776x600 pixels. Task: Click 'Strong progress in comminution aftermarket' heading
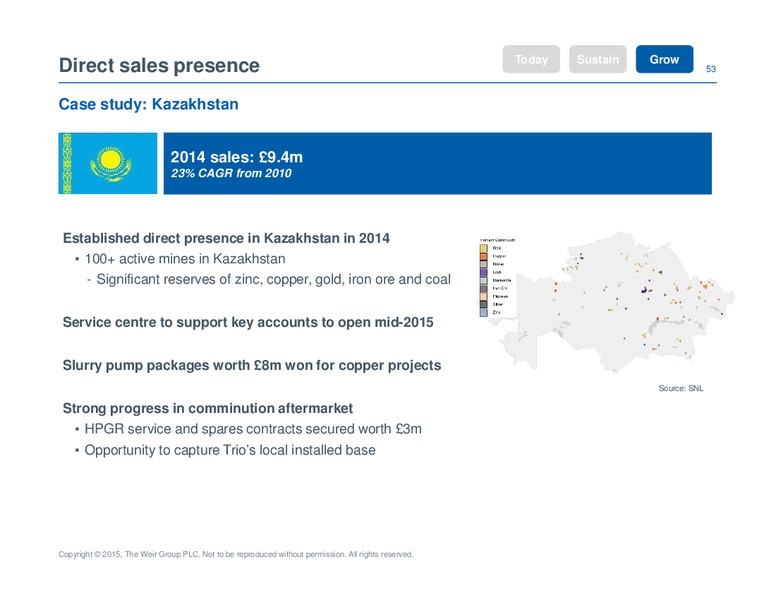click(208, 408)
